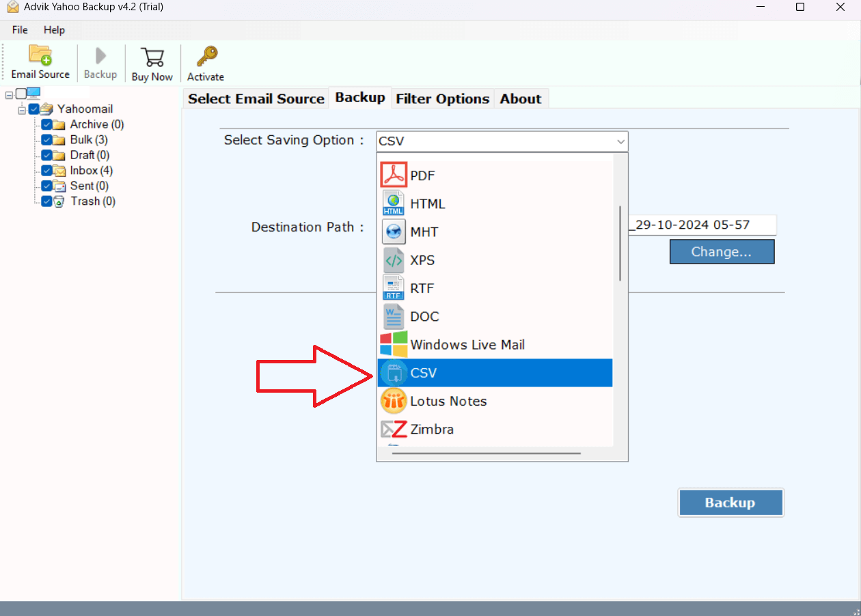Click the Lotus Notes icon
The image size is (861, 616).
point(394,401)
